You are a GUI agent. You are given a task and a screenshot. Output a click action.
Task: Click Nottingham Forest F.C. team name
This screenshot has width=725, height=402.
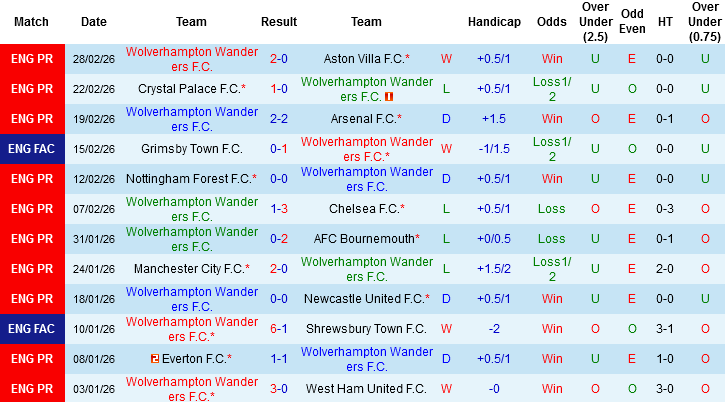192,179
